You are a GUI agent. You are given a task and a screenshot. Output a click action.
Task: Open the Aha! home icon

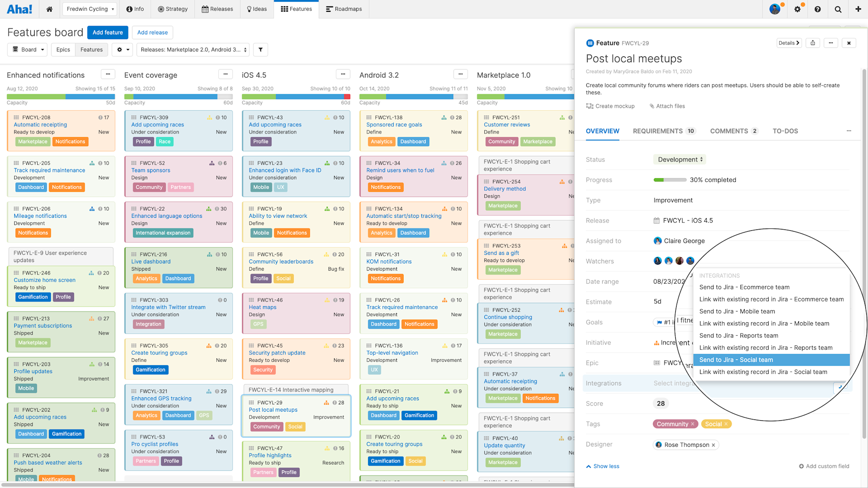coord(49,9)
